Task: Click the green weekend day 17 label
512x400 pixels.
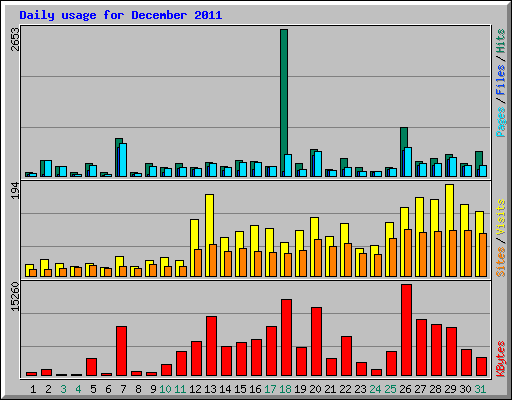Action: pyautogui.click(x=270, y=389)
